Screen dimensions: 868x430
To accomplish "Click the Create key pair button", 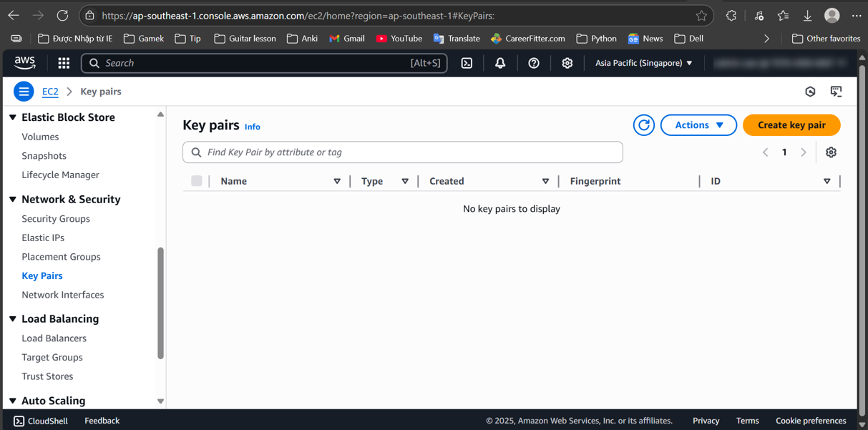I will click(x=791, y=125).
